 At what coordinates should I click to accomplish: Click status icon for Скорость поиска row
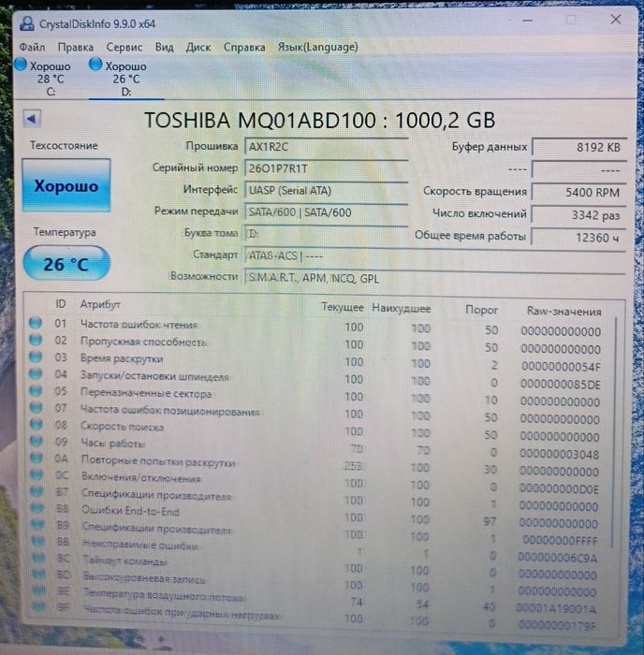click(x=37, y=425)
